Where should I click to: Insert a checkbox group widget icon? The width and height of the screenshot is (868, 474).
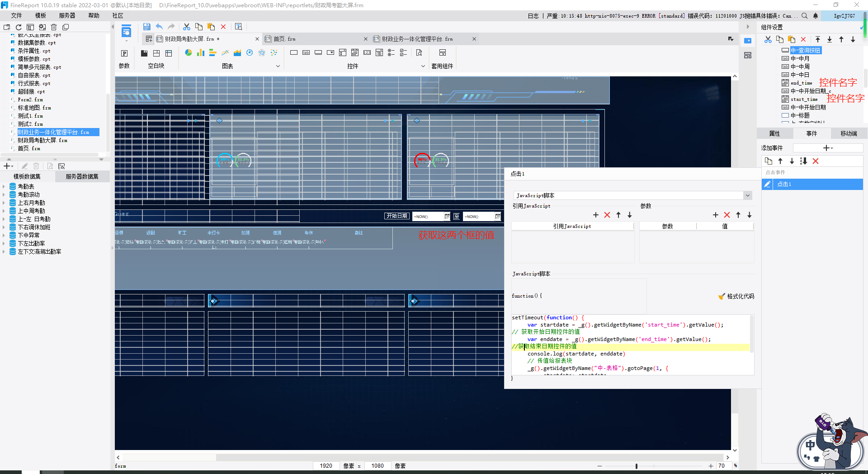point(404,52)
